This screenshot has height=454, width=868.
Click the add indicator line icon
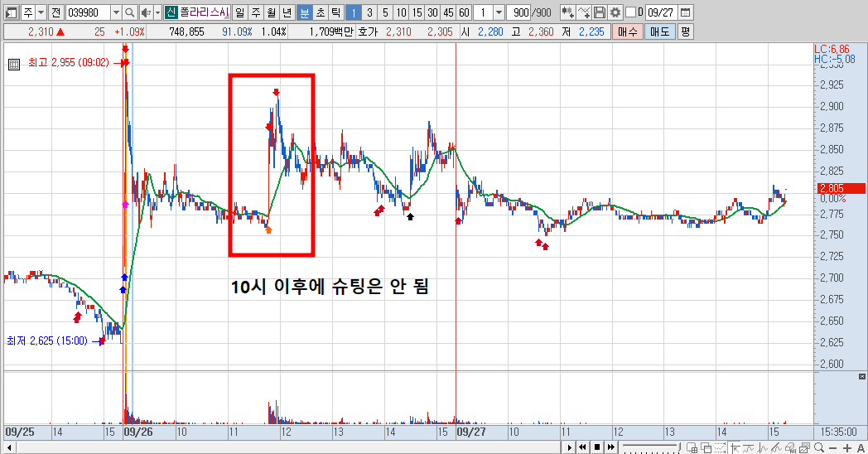[583, 12]
